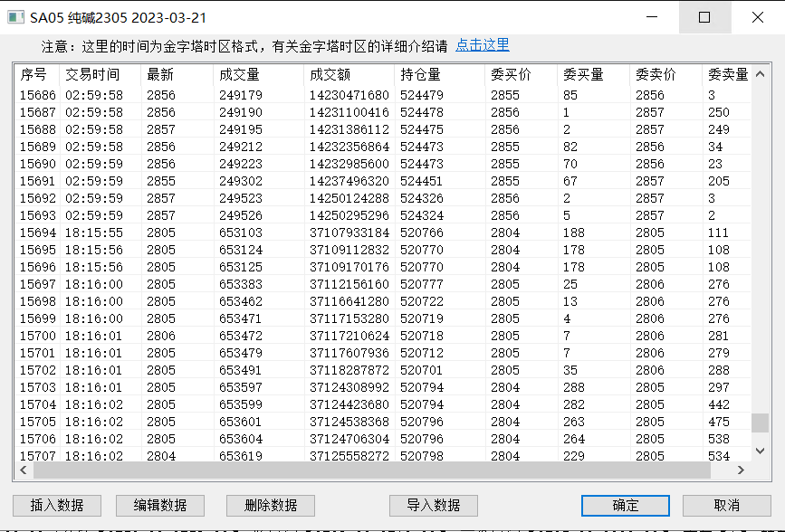The height and width of the screenshot is (532, 785).
Task: Cancel using the 取消 button
Action: pos(726,505)
